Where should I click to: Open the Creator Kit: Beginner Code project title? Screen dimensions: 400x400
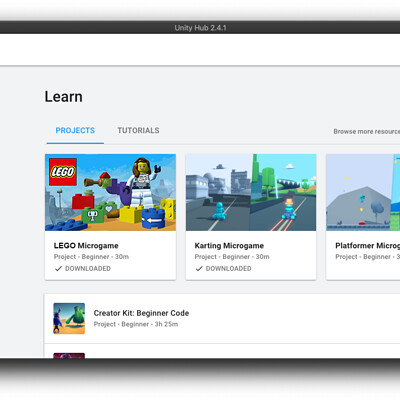click(x=141, y=313)
